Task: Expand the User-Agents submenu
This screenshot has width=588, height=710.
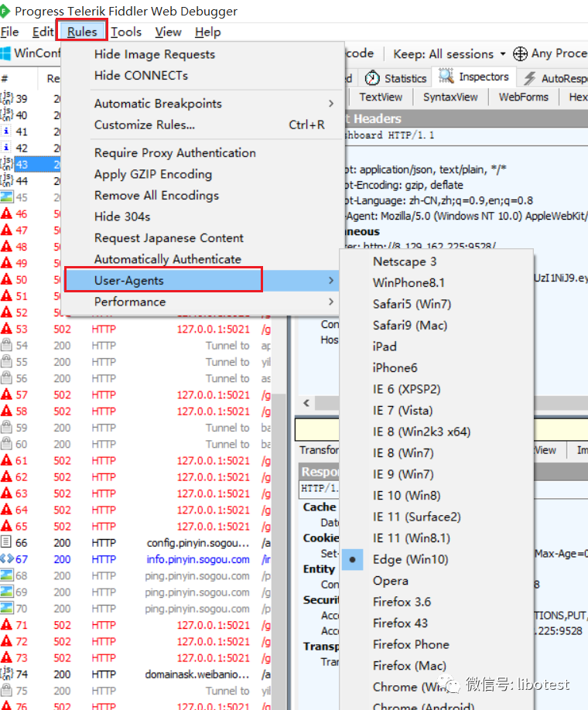Action: (202, 281)
